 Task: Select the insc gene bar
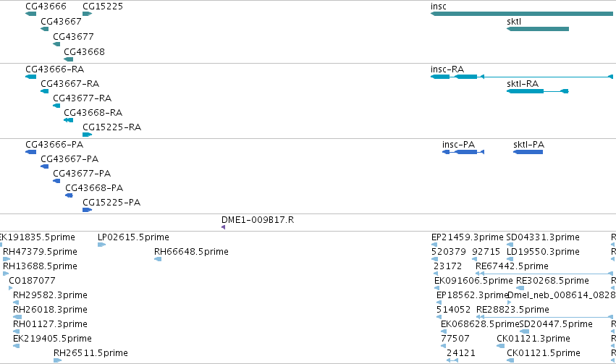[522, 14]
